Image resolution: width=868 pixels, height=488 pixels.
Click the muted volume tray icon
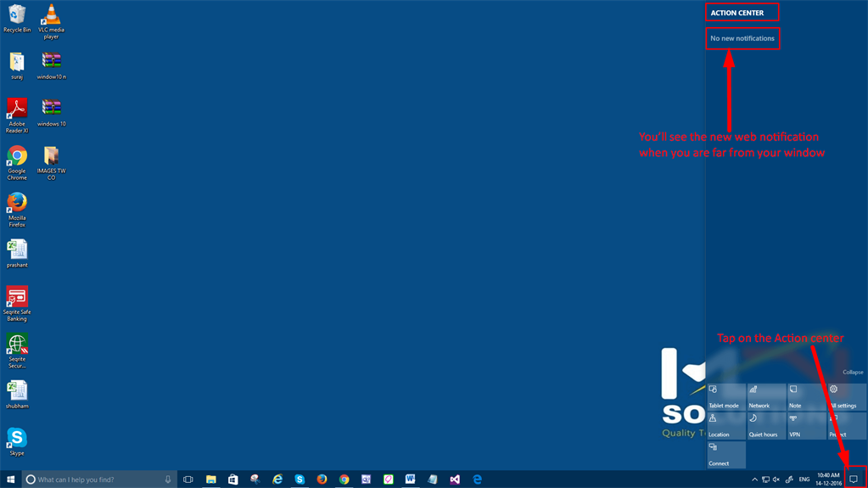pyautogui.click(x=776, y=480)
